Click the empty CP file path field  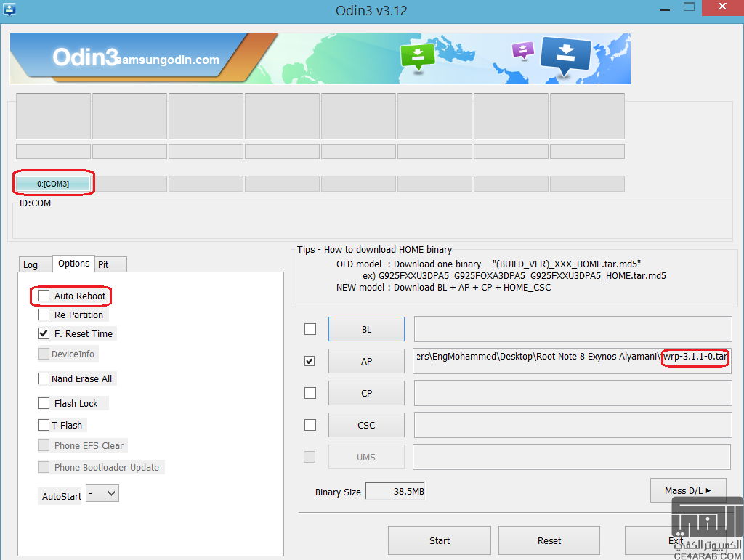coord(573,393)
